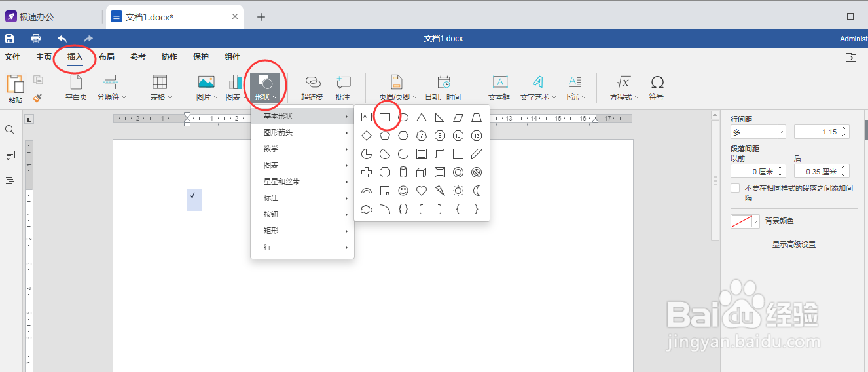Insert the folded-corner note shape

(x=385, y=191)
